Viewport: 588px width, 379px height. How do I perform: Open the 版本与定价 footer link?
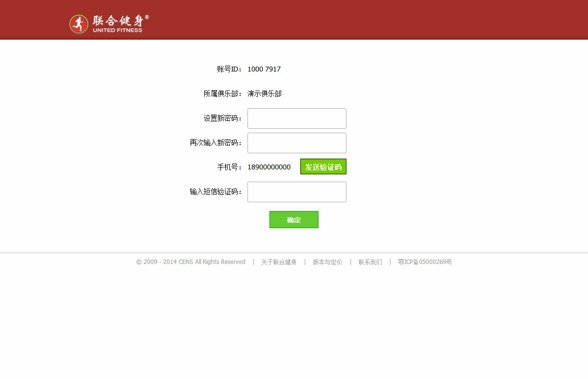[327, 262]
